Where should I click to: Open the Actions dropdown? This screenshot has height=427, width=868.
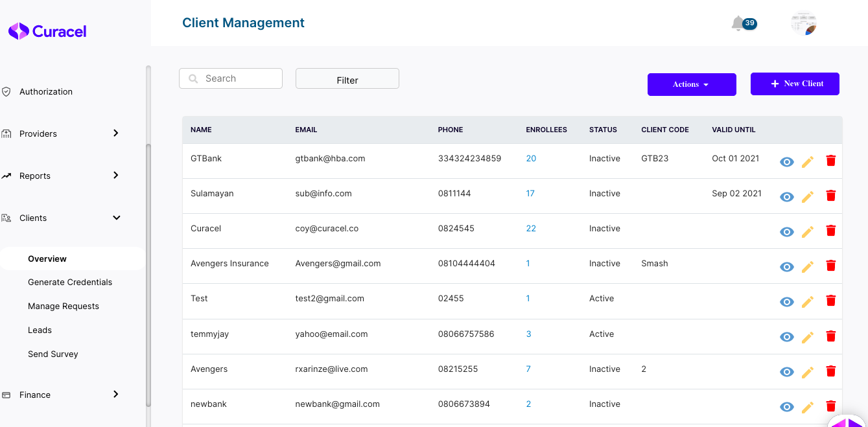coord(692,84)
